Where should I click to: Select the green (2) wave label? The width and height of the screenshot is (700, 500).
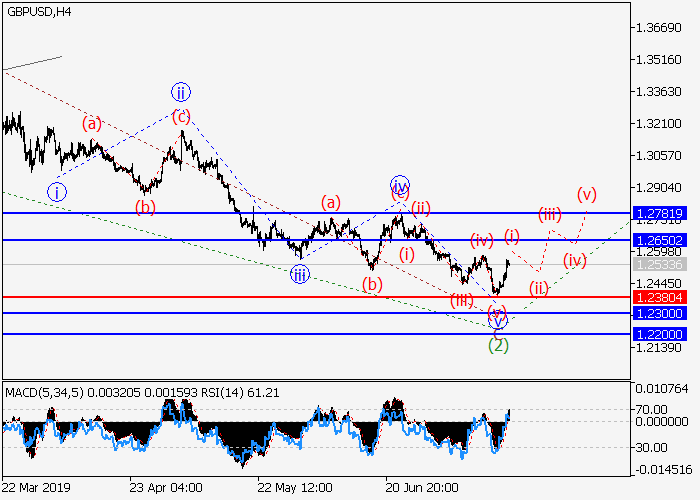click(x=498, y=345)
